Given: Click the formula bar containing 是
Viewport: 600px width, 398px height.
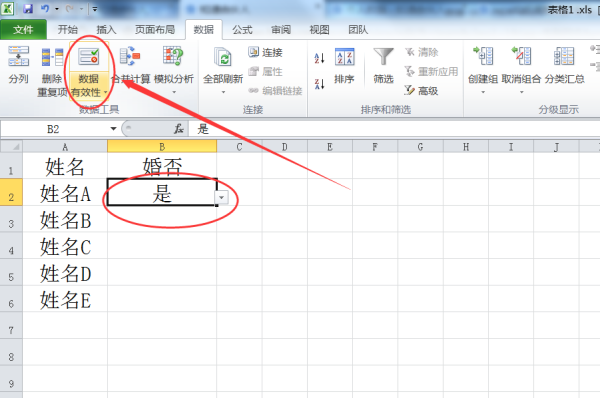Looking at the screenshot, I should click(394, 129).
